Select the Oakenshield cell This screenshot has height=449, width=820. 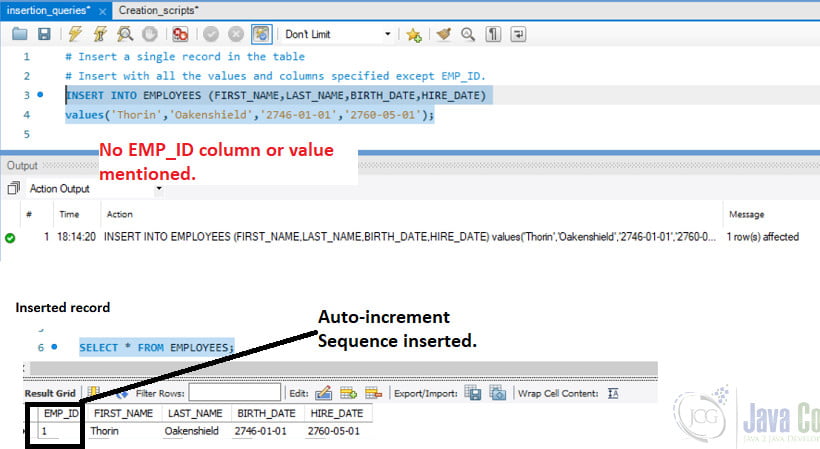195,431
